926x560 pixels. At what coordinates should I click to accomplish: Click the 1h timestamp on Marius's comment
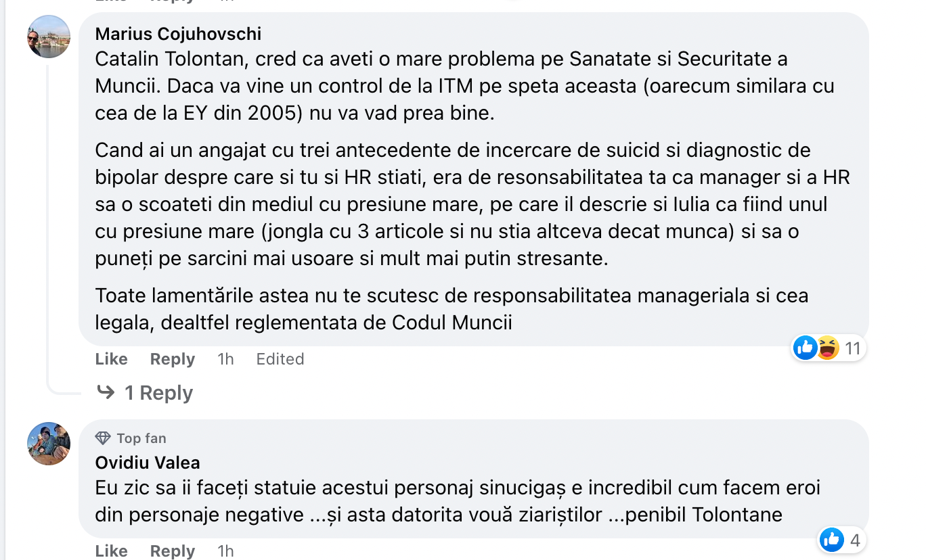click(225, 359)
